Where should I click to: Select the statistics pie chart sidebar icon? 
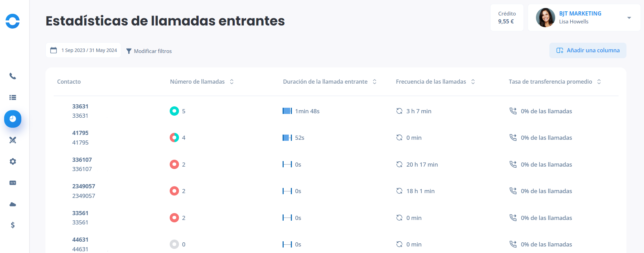13,119
